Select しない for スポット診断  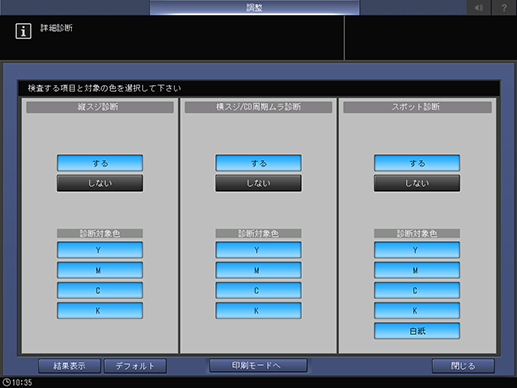pos(417,183)
